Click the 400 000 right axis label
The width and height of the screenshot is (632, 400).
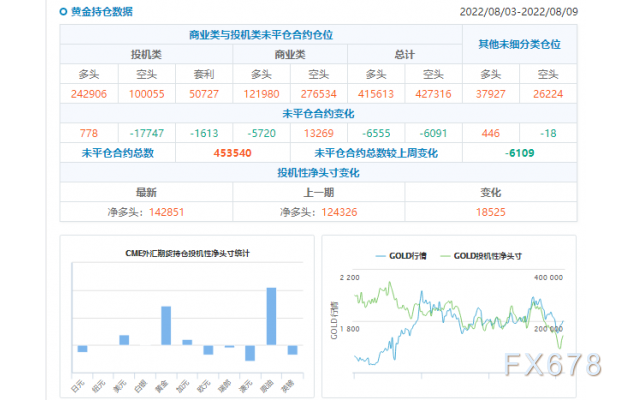[548, 277]
